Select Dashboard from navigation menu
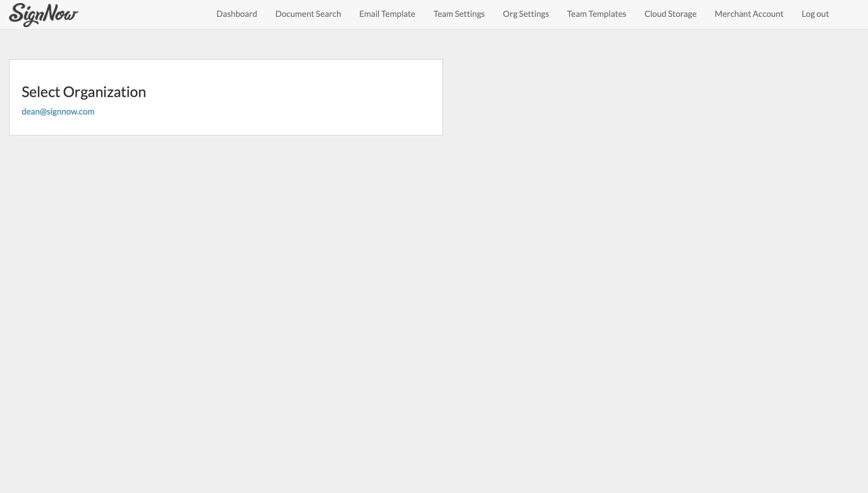 coord(237,14)
